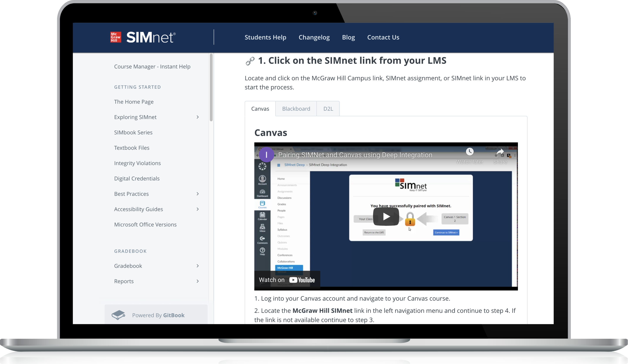The image size is (628, 364).
Task: Click the purple channel avatar icon
Action: (266, 155)
